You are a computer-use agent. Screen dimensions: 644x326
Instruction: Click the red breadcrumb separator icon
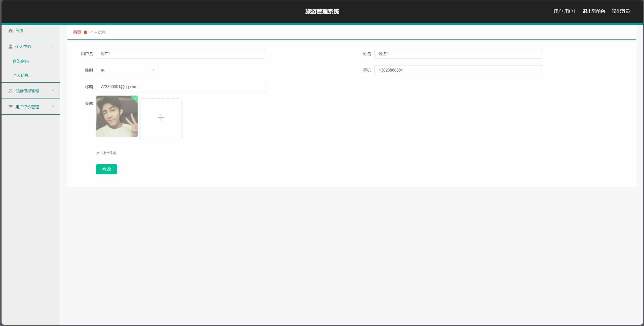click(86, 32)
